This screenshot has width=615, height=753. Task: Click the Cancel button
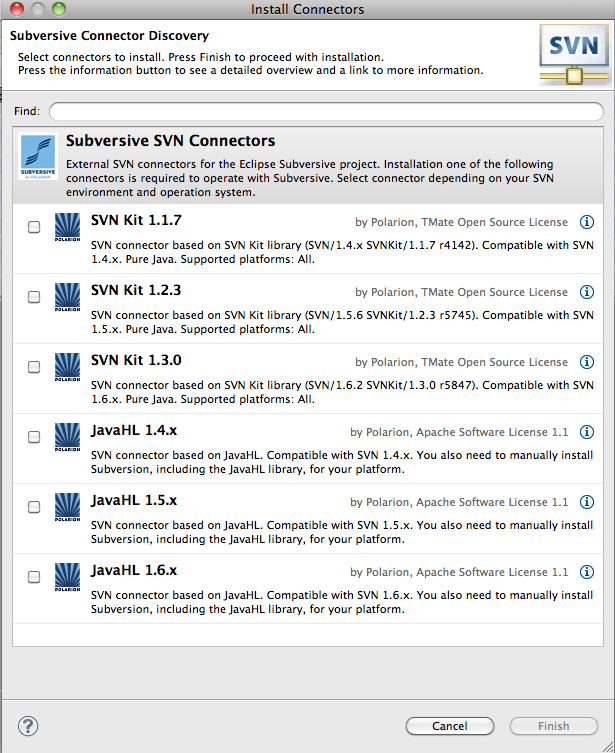(449, 726)
